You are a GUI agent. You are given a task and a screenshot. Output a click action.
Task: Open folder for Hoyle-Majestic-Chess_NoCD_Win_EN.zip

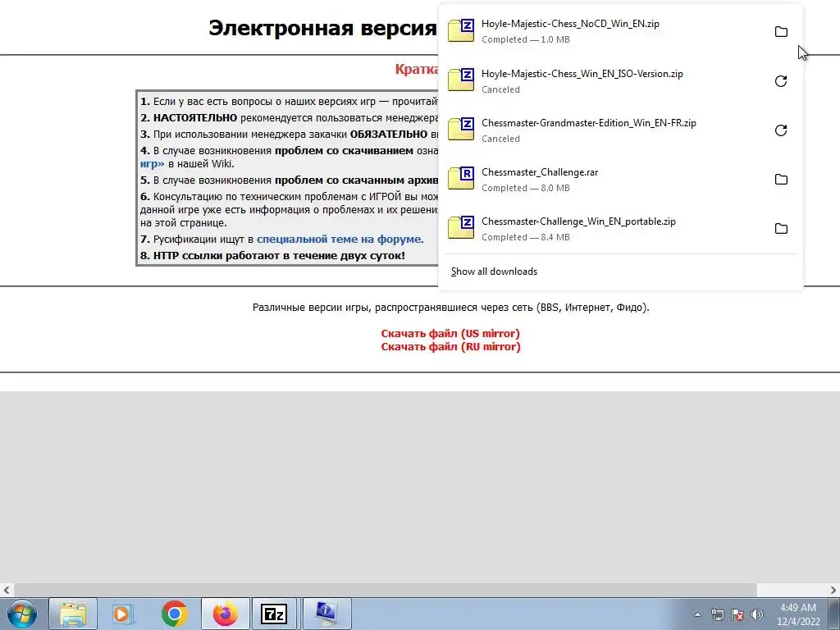point(781,32)
